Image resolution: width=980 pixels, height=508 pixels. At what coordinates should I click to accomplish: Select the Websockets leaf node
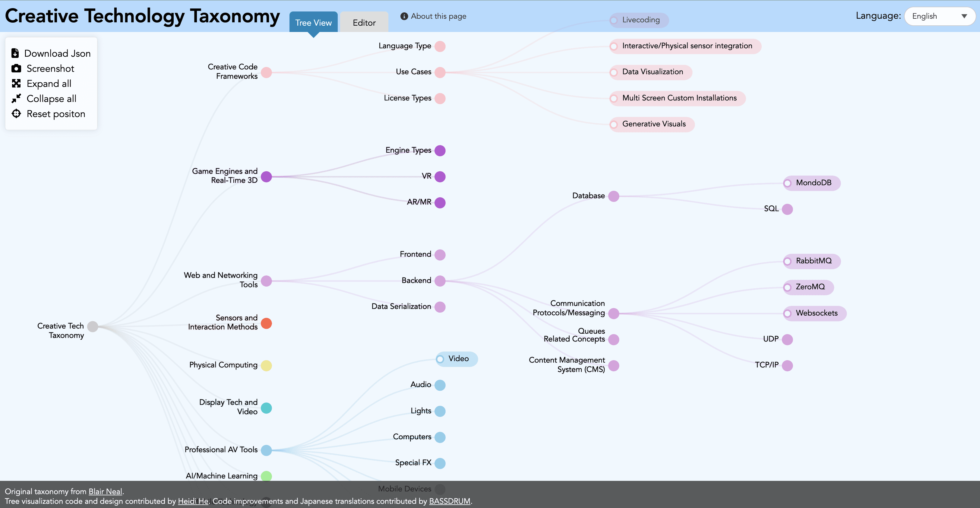coord(816,313)
